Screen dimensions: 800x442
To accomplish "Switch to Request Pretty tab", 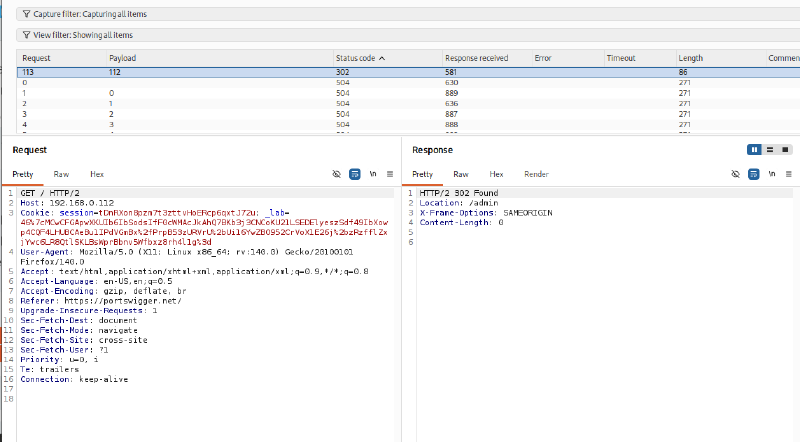I will click(x=23, y=174).
